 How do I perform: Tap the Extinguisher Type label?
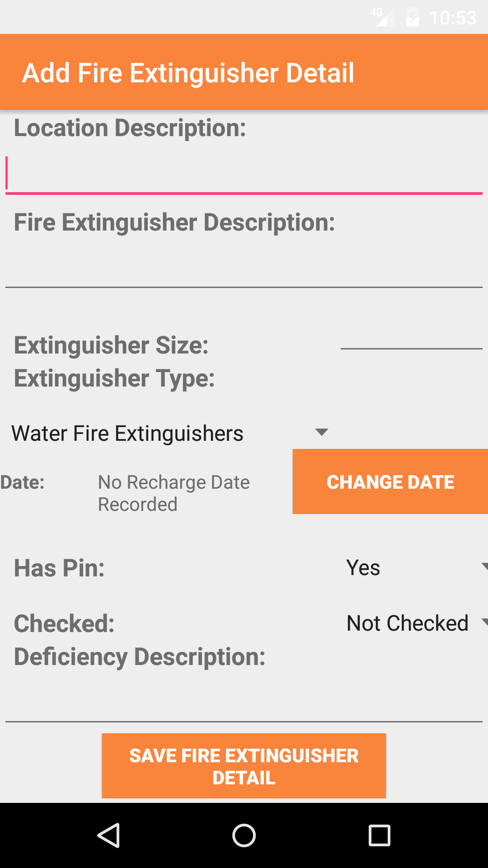tap(114, 378)
